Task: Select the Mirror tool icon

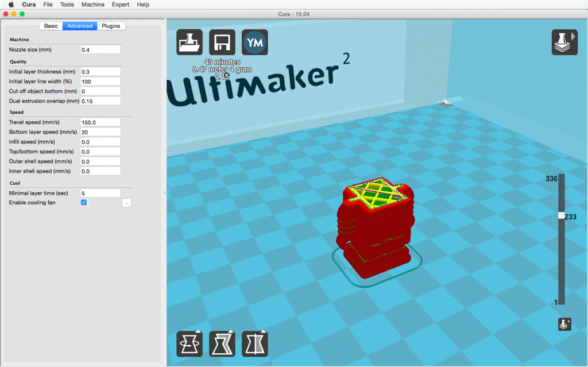Action: (255, 343)
